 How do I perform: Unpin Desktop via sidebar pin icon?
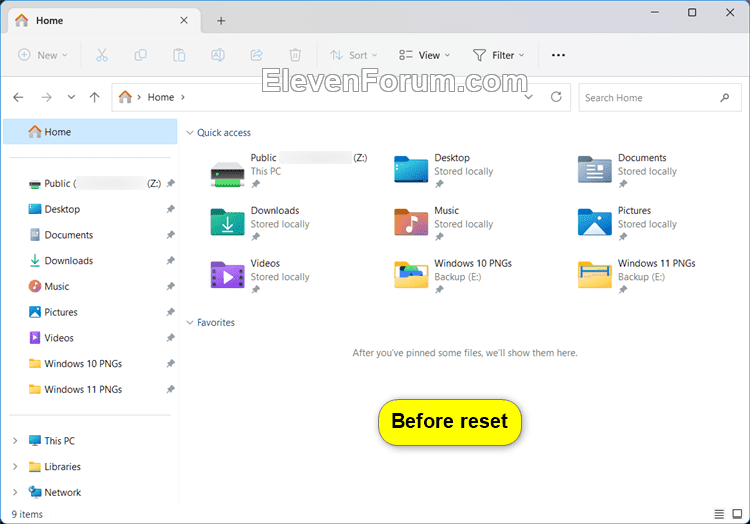pyautogui.click(x=170, y=209)
